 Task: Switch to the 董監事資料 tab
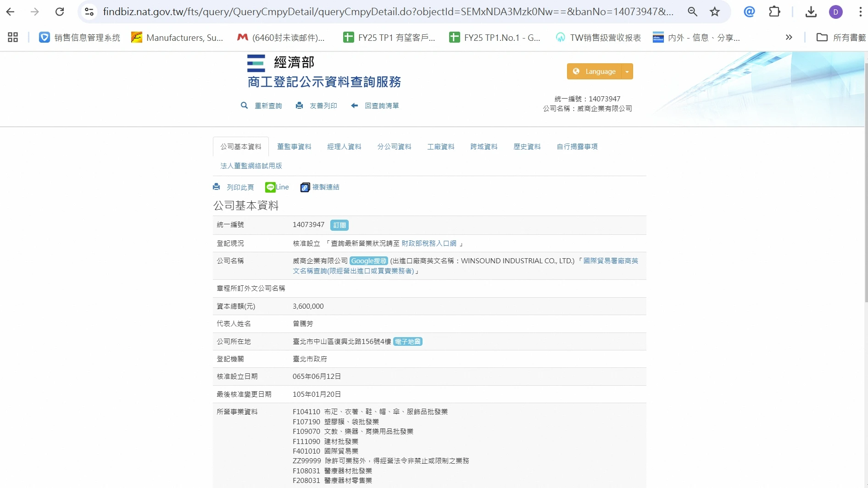(294, 147)
